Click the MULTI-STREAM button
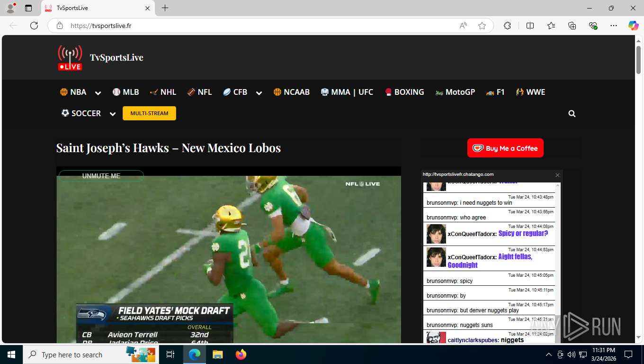The height and width of the screenshot is (364, 644). pos(149,113)
